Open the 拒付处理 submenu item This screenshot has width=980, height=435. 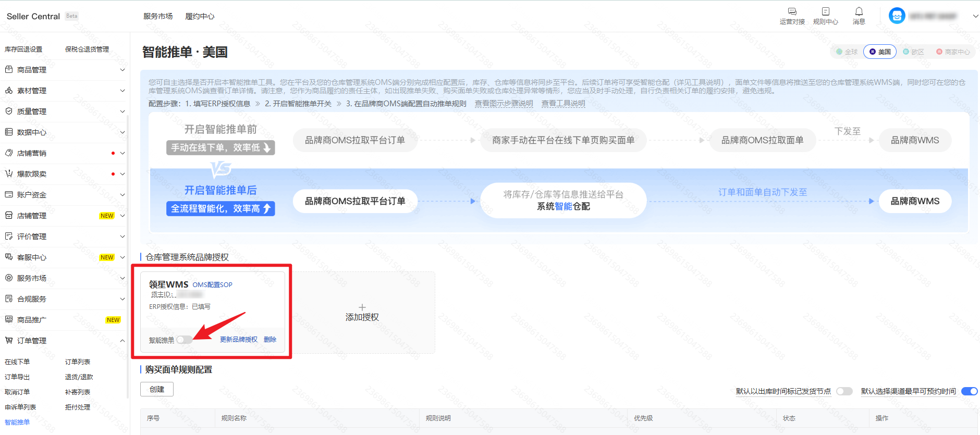pyautogui.click(x=78, y=407)
